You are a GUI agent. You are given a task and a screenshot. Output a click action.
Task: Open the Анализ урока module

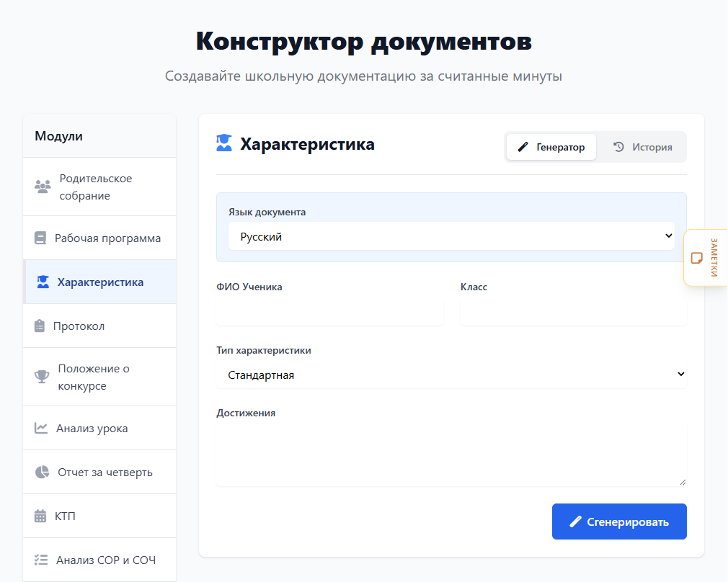[99, 428]
